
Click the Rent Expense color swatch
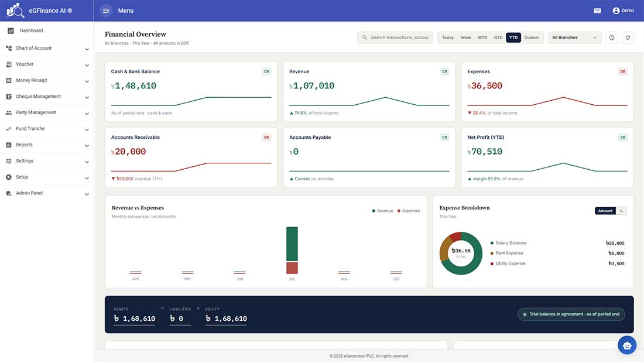tap(492, 254)
